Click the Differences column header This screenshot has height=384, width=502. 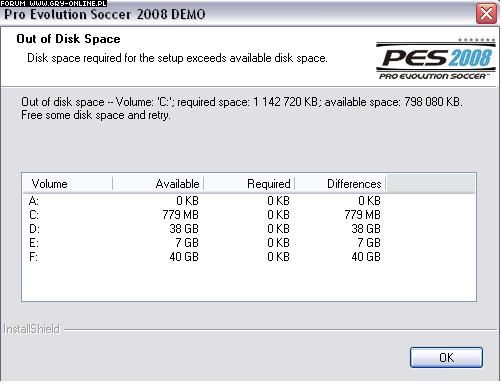click(x=340, y=184)
